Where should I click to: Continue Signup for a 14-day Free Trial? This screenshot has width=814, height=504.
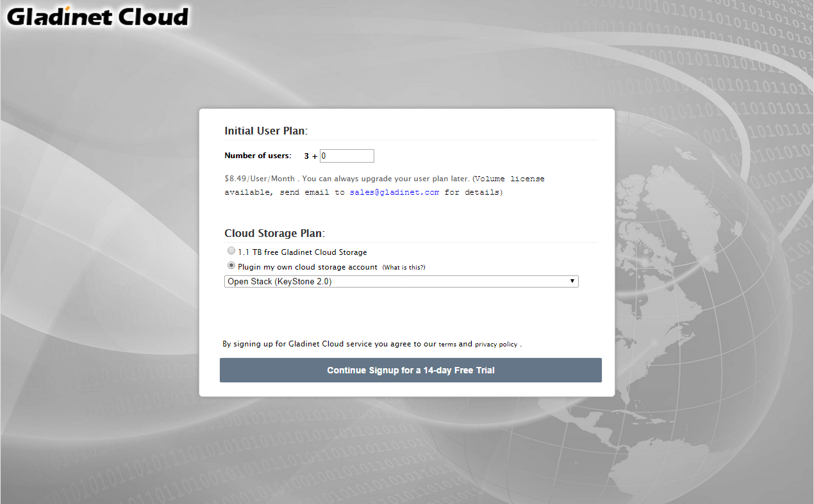[x=411, y=370]
